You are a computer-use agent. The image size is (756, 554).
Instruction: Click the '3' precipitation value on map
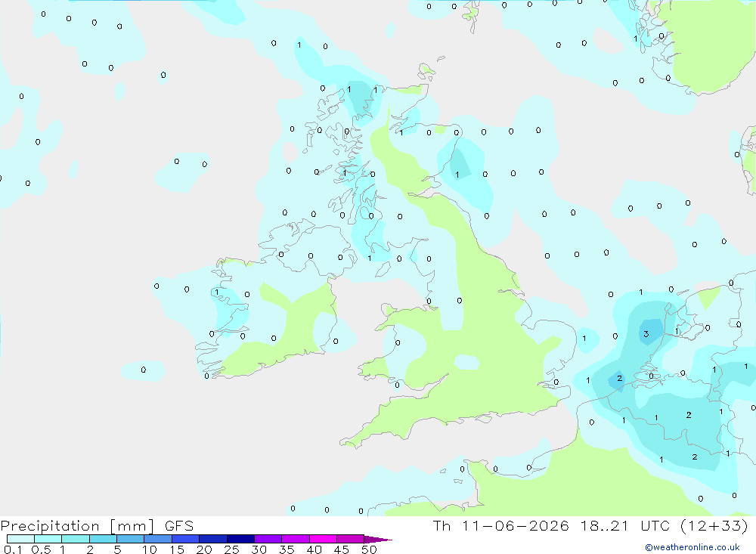646,333
